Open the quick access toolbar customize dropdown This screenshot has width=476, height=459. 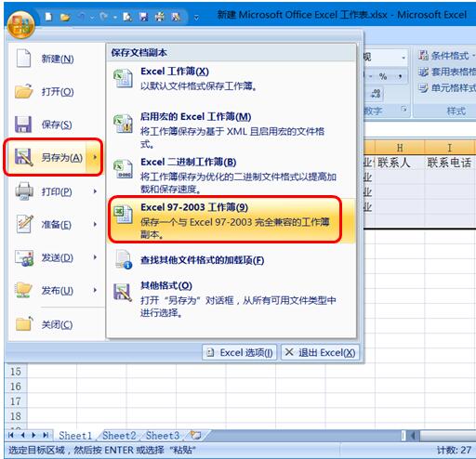(196, 18)
